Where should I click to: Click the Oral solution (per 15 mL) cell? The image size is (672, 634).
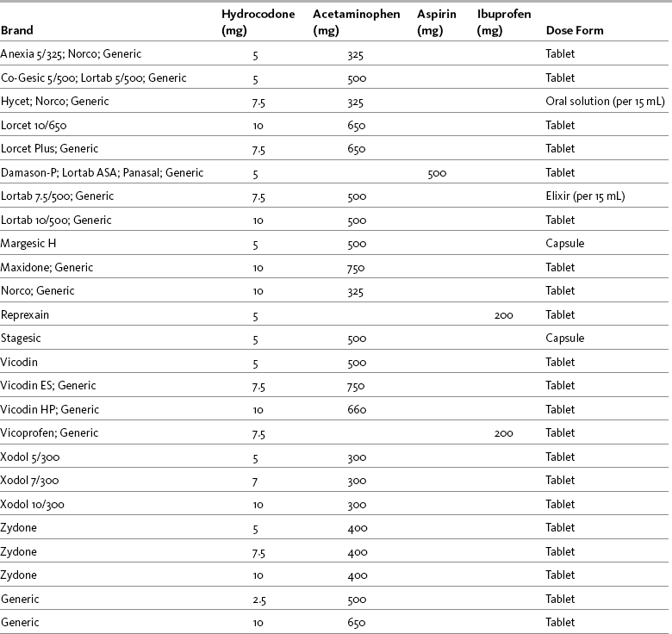click(x=605, y=101)
